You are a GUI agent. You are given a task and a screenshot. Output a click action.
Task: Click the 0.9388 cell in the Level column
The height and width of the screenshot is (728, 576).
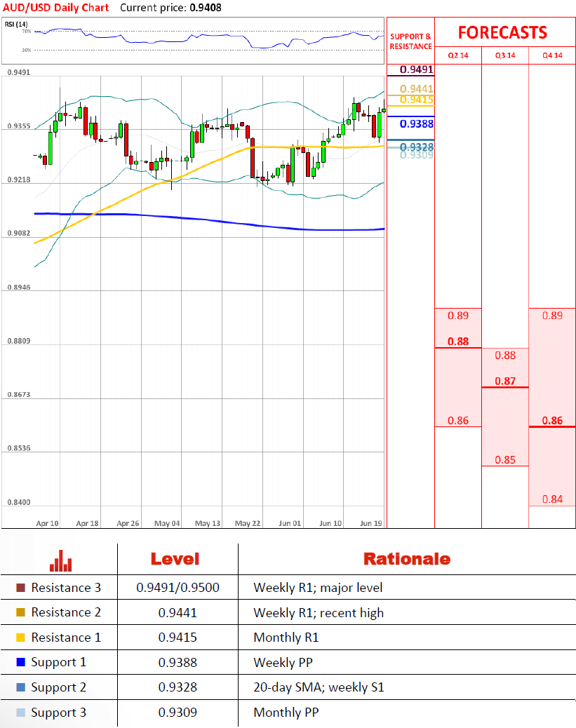tap(178, 663)
